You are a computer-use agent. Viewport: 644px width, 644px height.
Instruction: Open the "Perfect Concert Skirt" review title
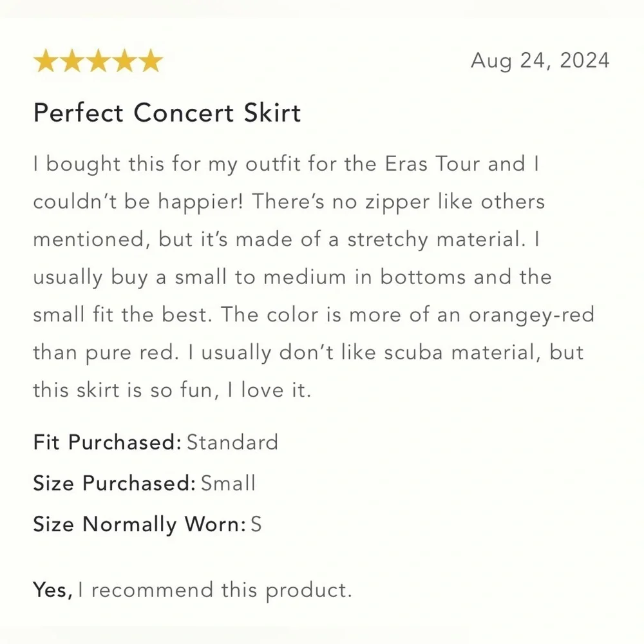click(167, 113)
